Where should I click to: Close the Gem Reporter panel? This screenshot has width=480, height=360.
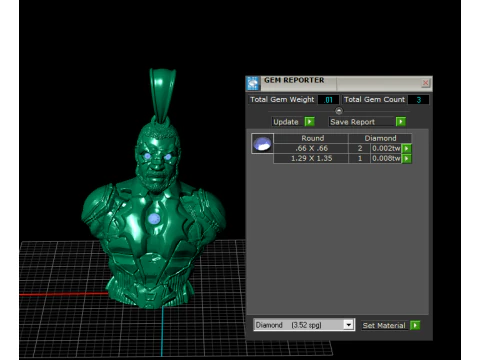click(425, 83)
